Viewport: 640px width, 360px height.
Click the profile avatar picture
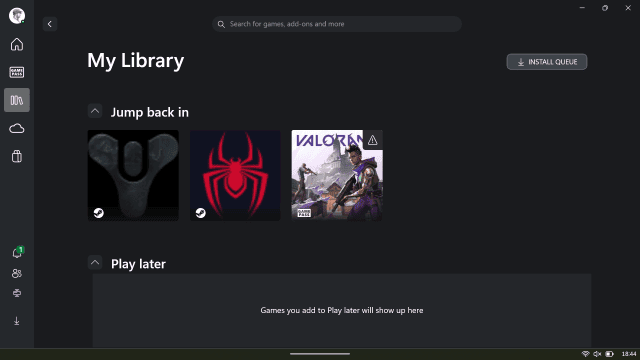(17, 16)
